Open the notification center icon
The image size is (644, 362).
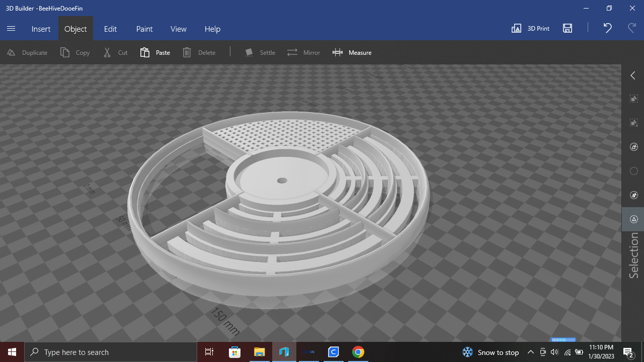click(628, 352)
